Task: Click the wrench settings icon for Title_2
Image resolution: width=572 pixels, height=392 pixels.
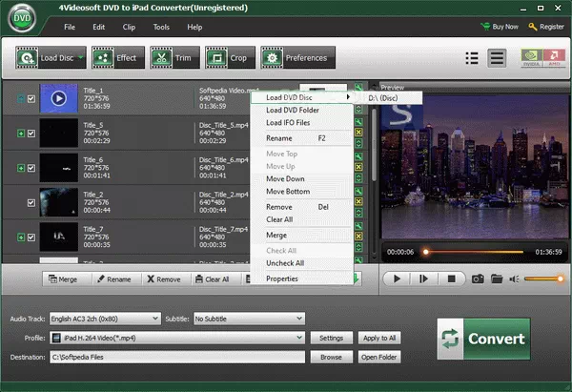Action: click(358, 192)
